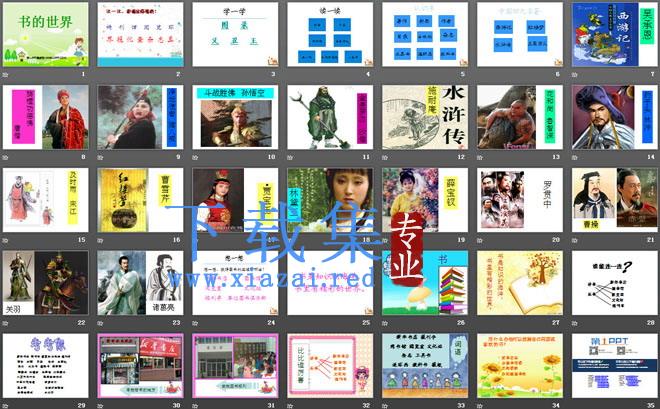Click transition star icon under slide 14
The height and width of the screenshot is (409, 660).
pyautogui.click(x=575, y=158)
